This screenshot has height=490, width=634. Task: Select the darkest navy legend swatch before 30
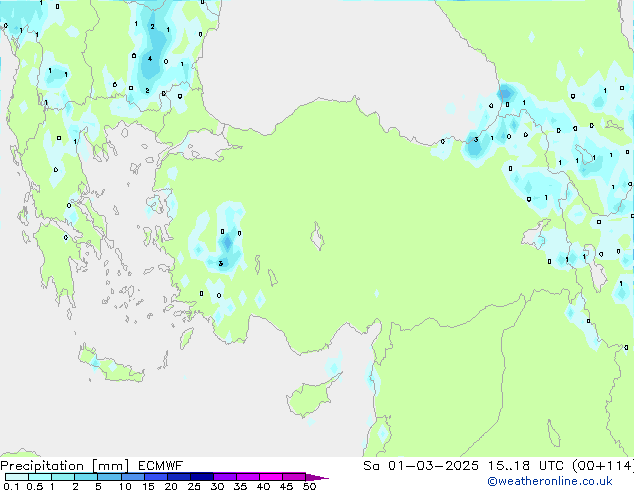point(202,477)
